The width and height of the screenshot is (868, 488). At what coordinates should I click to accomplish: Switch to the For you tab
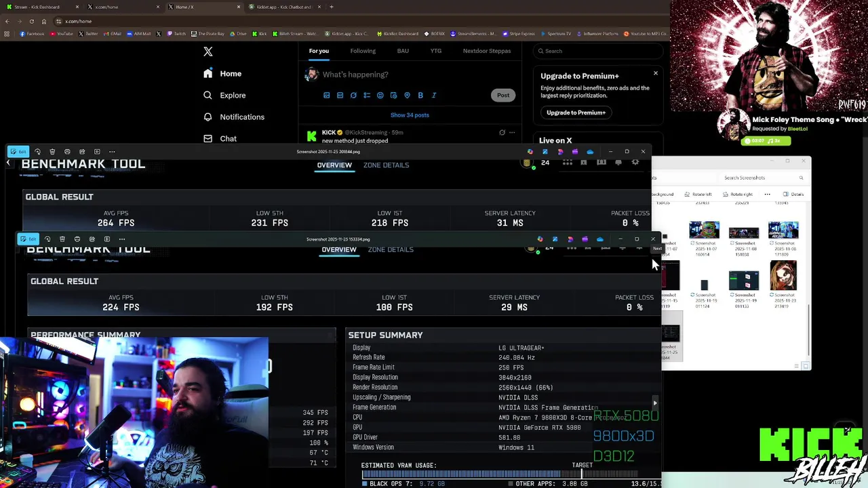point(319,51)
